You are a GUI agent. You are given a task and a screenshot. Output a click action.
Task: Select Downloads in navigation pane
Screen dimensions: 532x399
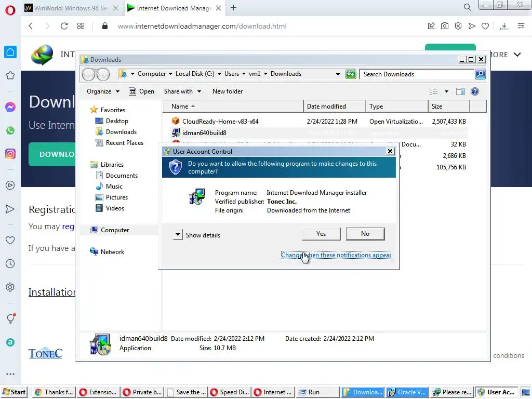point(116,131)
